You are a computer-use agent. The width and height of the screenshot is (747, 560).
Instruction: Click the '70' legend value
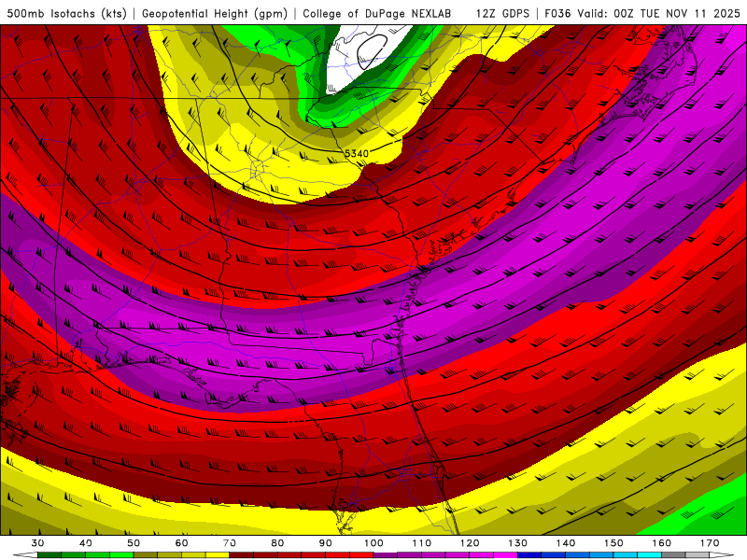click(230, 543)
